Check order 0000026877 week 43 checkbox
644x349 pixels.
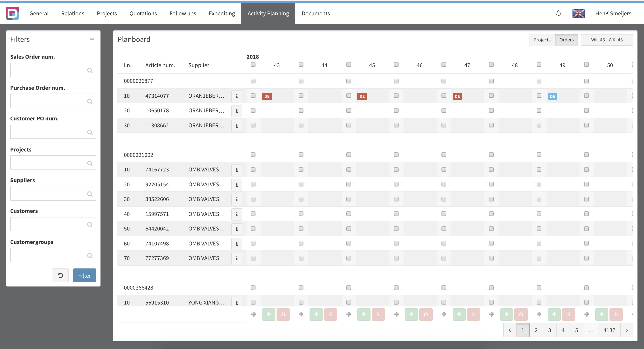253,81
